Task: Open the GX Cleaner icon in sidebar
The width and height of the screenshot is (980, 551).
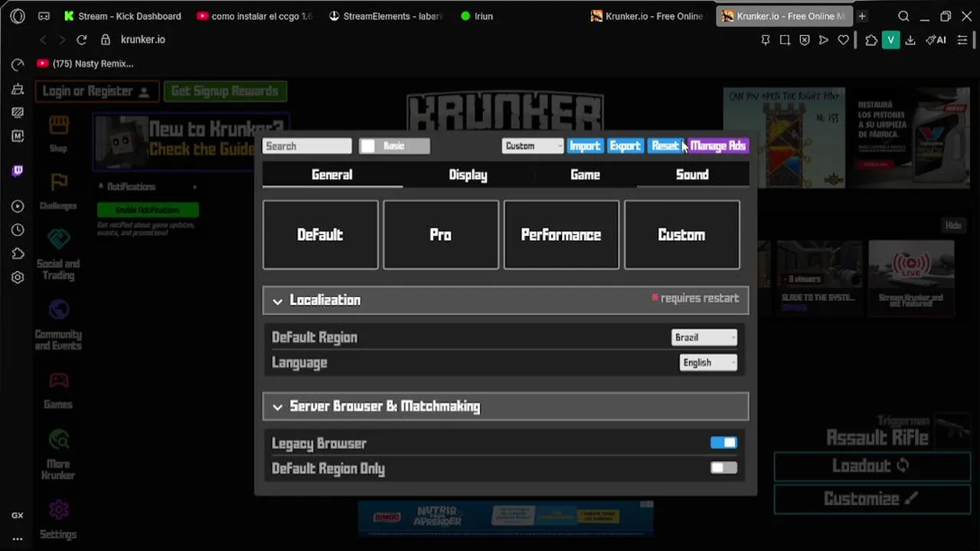Action: [18, 90]
